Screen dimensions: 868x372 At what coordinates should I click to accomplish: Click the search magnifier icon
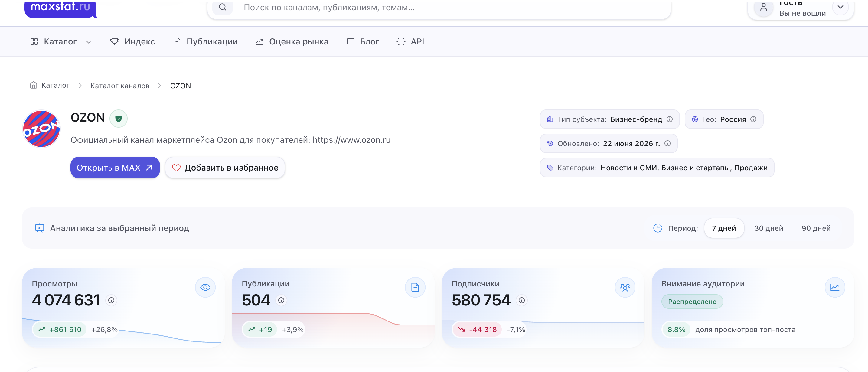(x=222, y=7)
